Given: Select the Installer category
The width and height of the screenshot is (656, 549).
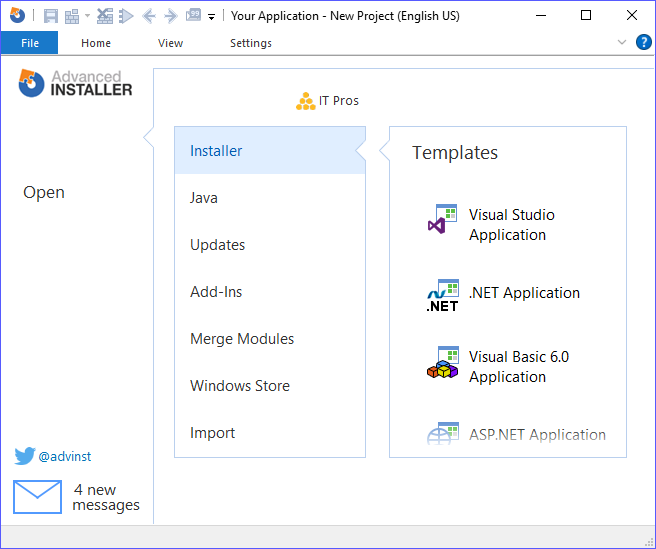Looking at the screenshot, I should (270, 151).
